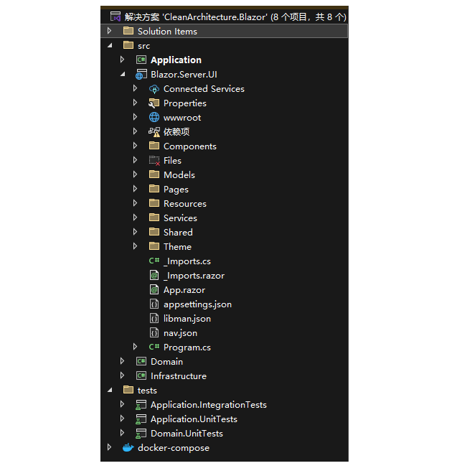Click the Files missing-folder icon

(154, 160)
